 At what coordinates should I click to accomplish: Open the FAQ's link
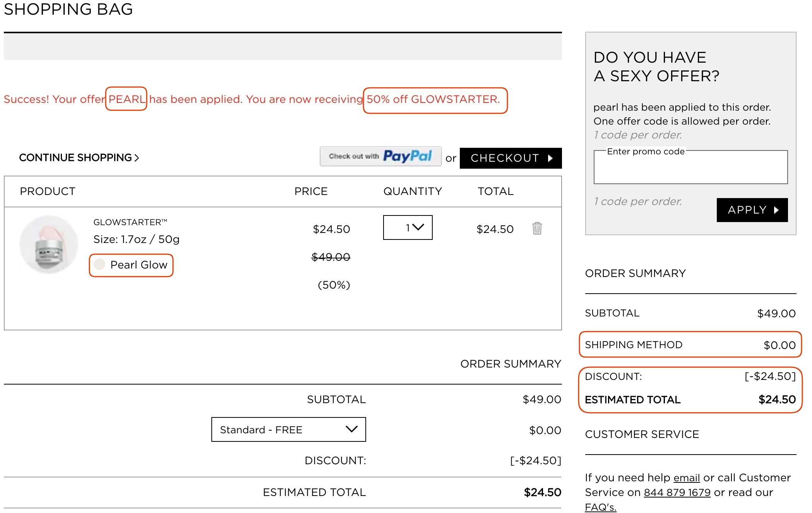pyautogui.click(x=600, y=507)
